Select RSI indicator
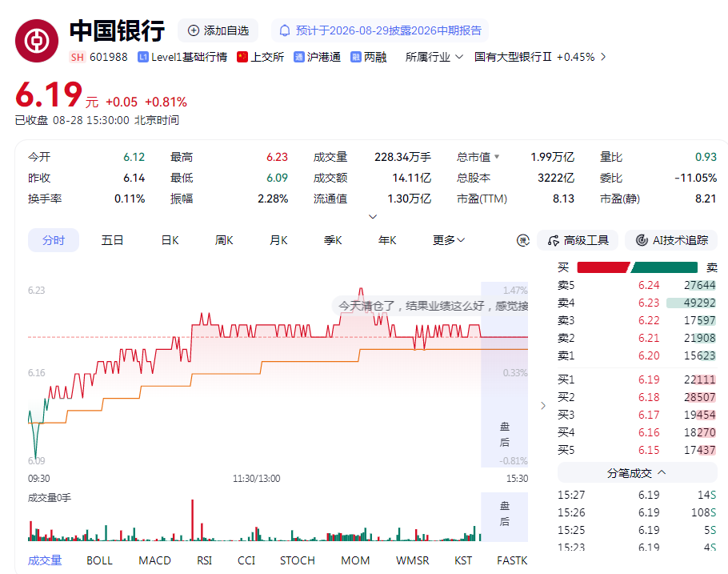The image size is (728, 574). tap(204, 560)
